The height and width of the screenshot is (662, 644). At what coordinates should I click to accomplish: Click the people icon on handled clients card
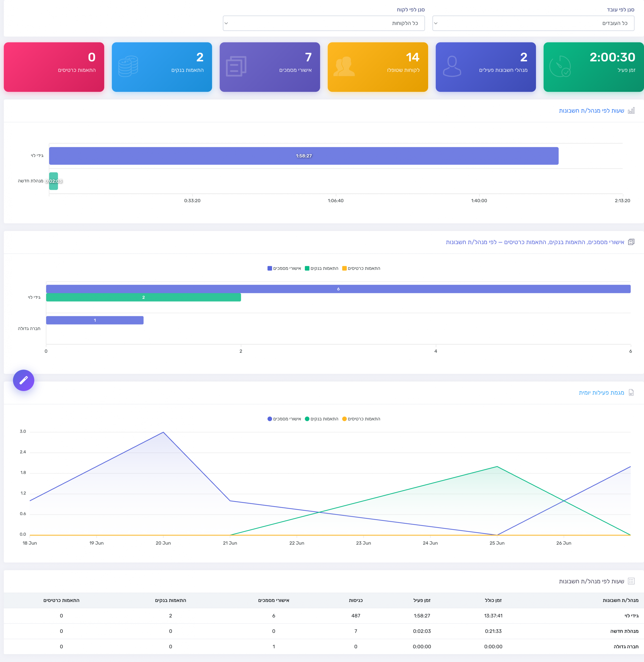tap(344, 66)
